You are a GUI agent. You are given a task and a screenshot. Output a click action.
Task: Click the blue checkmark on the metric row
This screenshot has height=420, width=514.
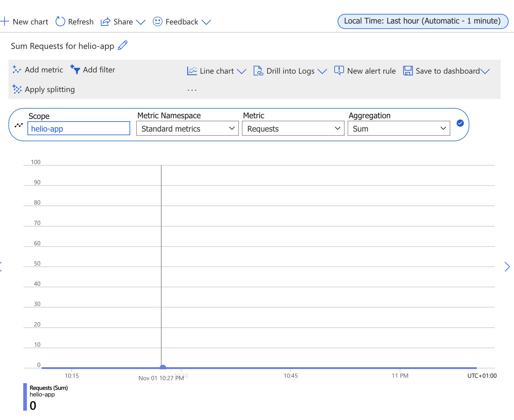[x=460, y=123]
